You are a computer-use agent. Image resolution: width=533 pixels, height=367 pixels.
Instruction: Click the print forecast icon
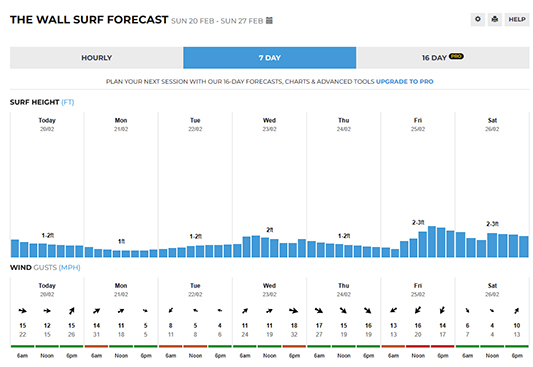point(495,19)
